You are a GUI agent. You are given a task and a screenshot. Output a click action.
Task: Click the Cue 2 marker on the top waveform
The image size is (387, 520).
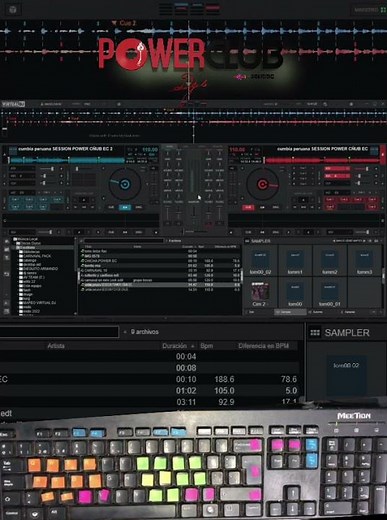[123, 23]
